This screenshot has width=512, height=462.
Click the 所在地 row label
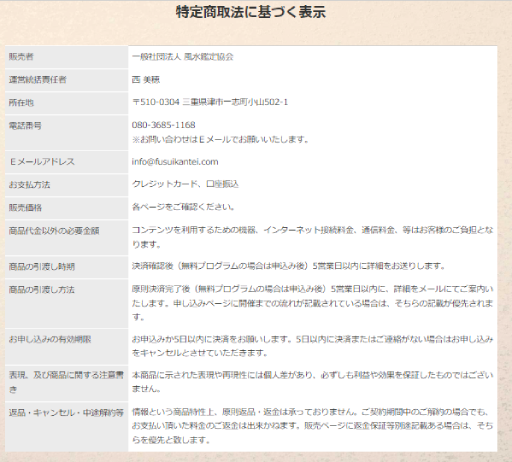(21, 103)
